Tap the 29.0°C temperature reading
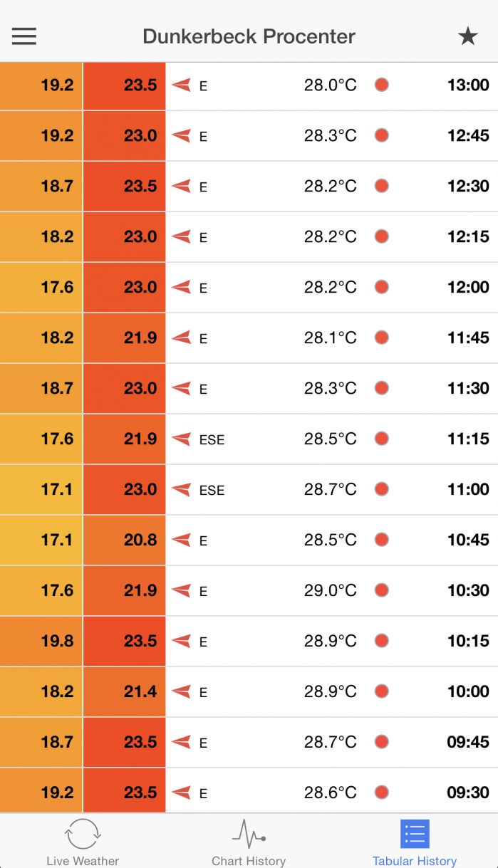Screen dimensions: 498x868 331,590
